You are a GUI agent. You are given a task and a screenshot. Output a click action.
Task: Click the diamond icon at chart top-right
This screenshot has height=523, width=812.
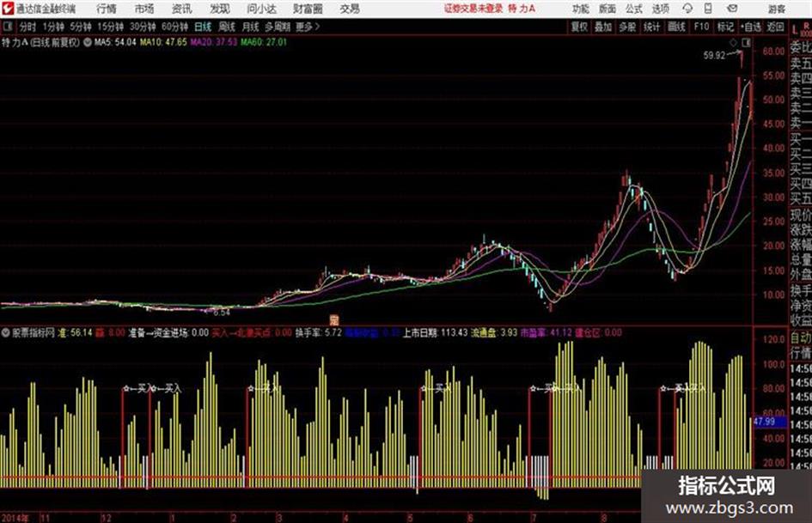click(733, 43)
